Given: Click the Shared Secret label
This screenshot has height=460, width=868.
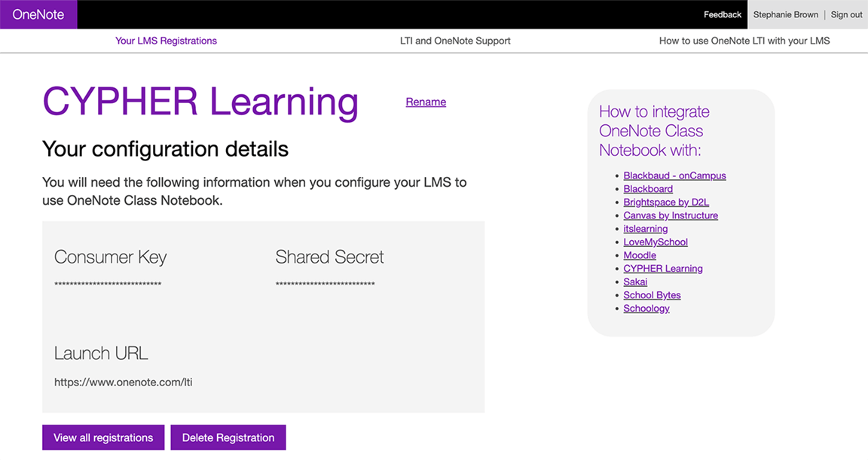Looking at the screenshot, I should (329, 257).
